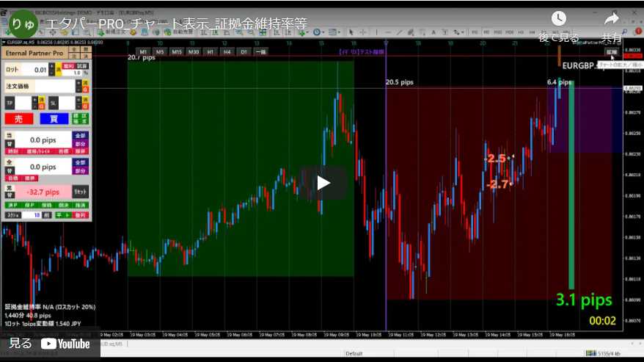Click the 部分 button in the second 0.0 pips row

tap(80, 170)
